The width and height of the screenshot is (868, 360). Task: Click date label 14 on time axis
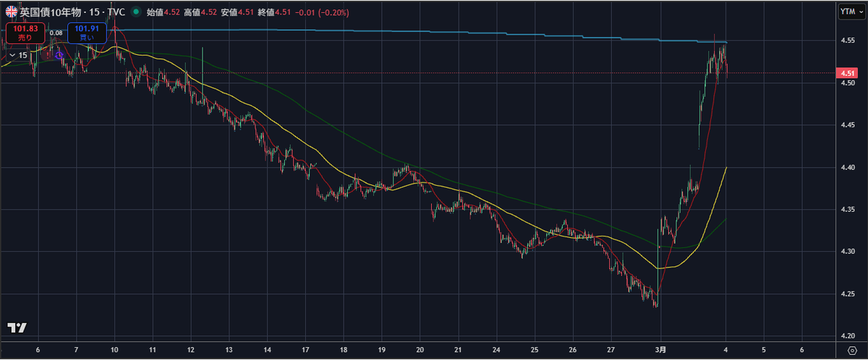click(x=267, y=349)
